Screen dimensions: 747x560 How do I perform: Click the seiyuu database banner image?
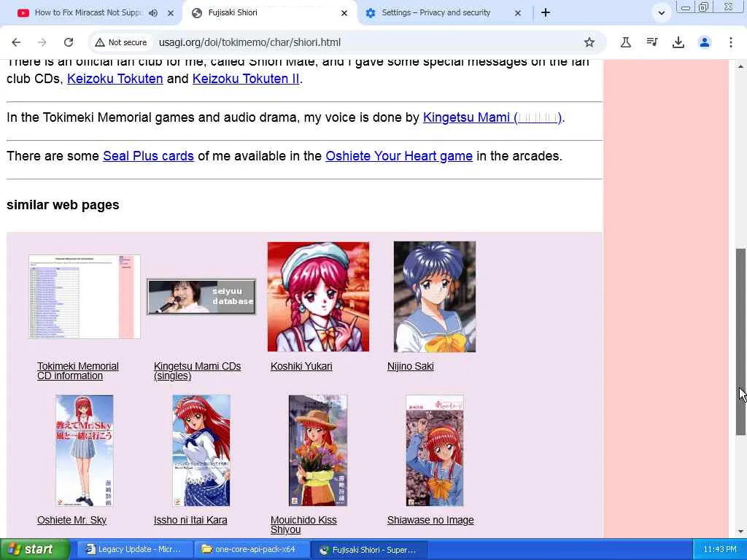click(201, 297)
